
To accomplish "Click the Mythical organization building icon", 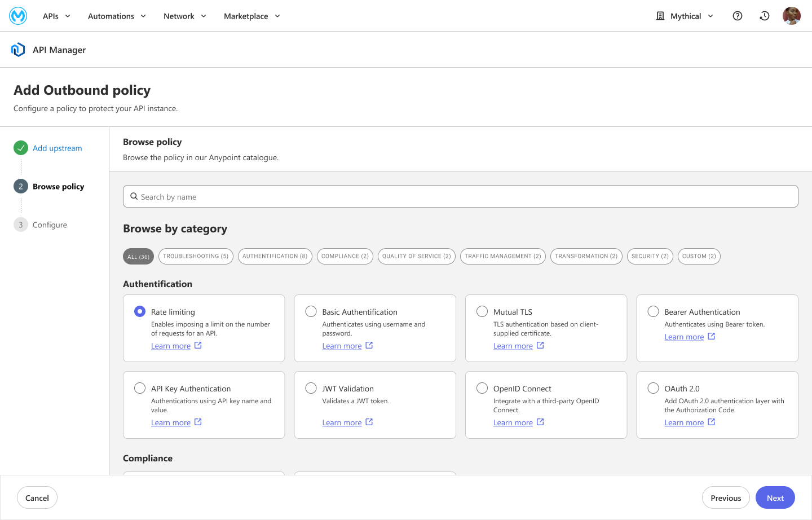I will (x=660, y=16).
